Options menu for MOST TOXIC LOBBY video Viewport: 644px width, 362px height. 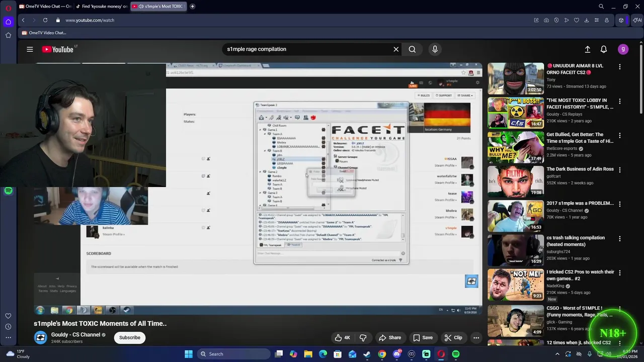620,101
